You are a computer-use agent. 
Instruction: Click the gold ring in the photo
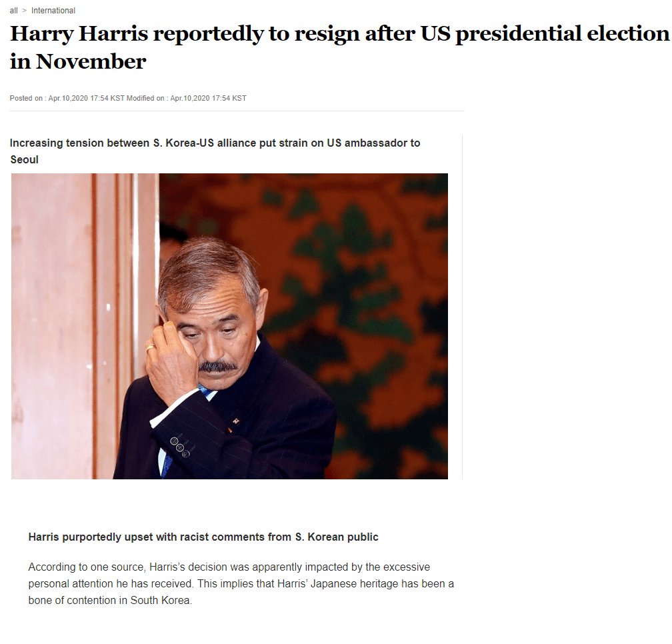point(151,348)
